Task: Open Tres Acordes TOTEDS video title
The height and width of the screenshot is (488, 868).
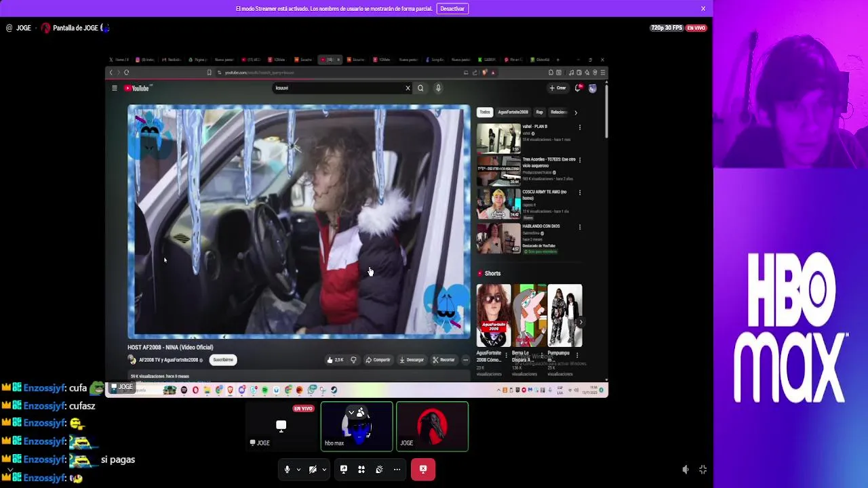Action: pyautogui.click(x=549, y=162)
